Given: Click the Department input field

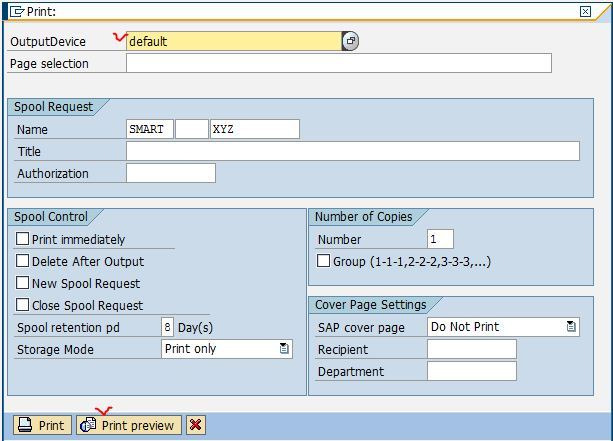Looking at the screenshot, I should pyautogui.click(x=472, y=371).
